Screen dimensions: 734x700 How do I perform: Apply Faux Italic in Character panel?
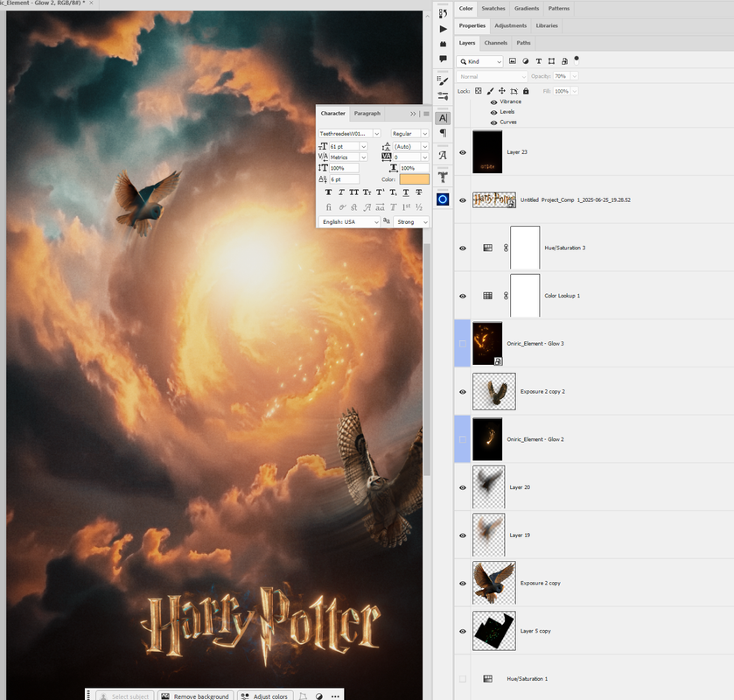pos(341,192)
